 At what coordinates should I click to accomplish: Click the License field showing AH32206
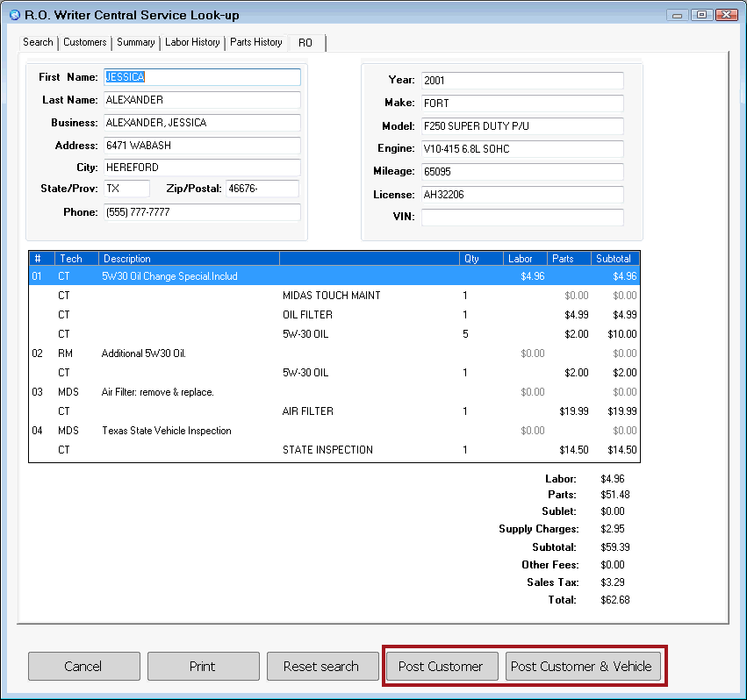521,195
